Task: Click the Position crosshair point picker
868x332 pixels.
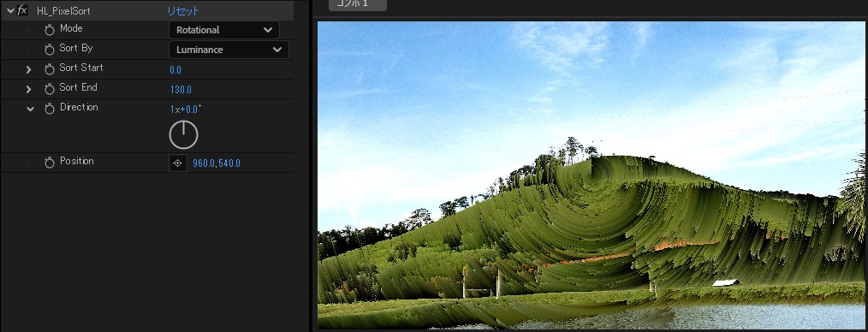Action: (x=178, y=163)
